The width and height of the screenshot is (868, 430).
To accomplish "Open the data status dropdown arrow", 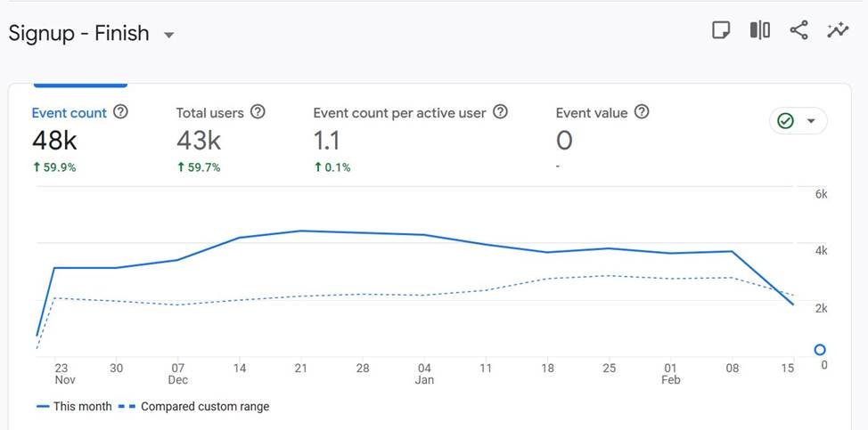I will pos(811,121).
